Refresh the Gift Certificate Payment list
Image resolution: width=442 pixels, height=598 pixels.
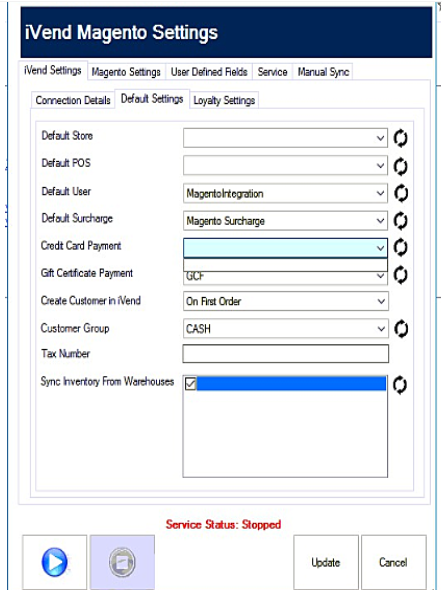[400, 275]
